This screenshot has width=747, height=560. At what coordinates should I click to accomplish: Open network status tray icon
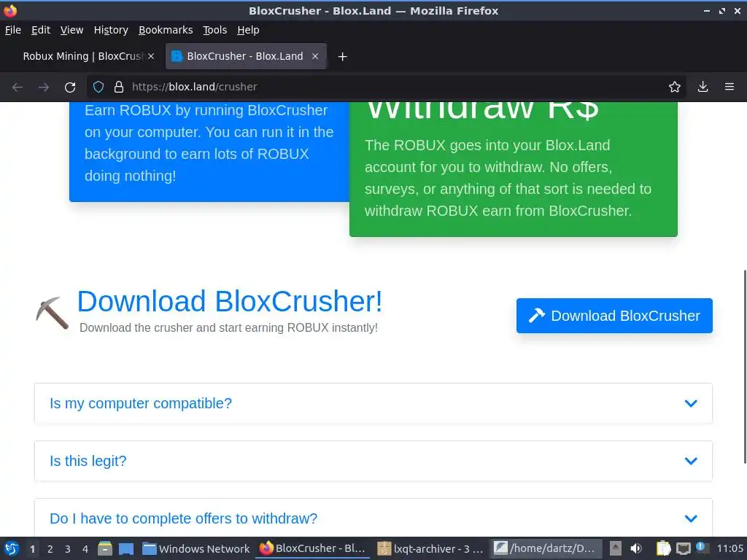click(x=683, y=548)
